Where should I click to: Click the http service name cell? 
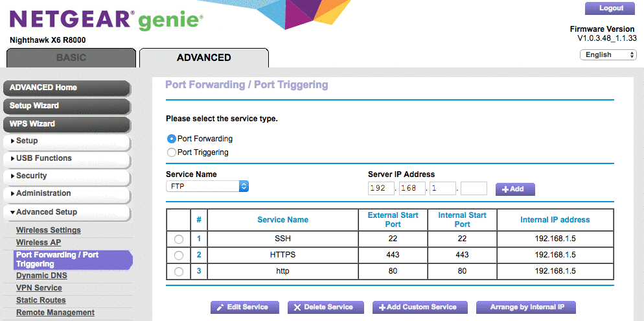tap(282, 271)
